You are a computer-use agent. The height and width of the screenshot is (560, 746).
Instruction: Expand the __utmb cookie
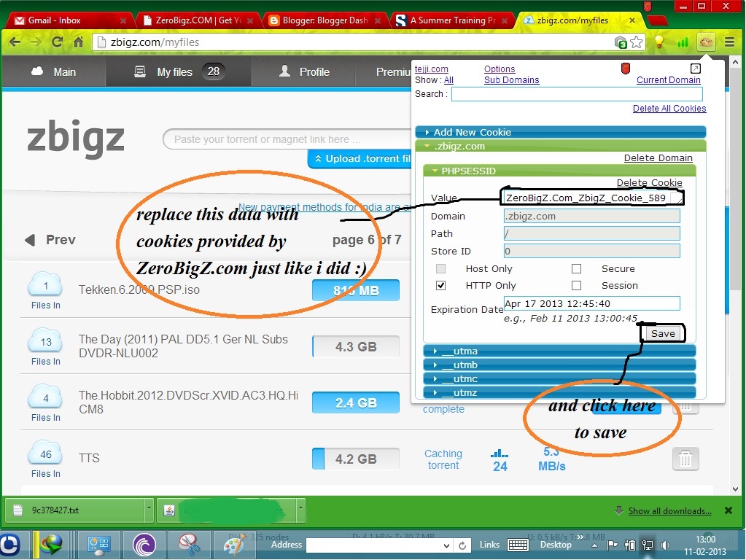[559, 365]
